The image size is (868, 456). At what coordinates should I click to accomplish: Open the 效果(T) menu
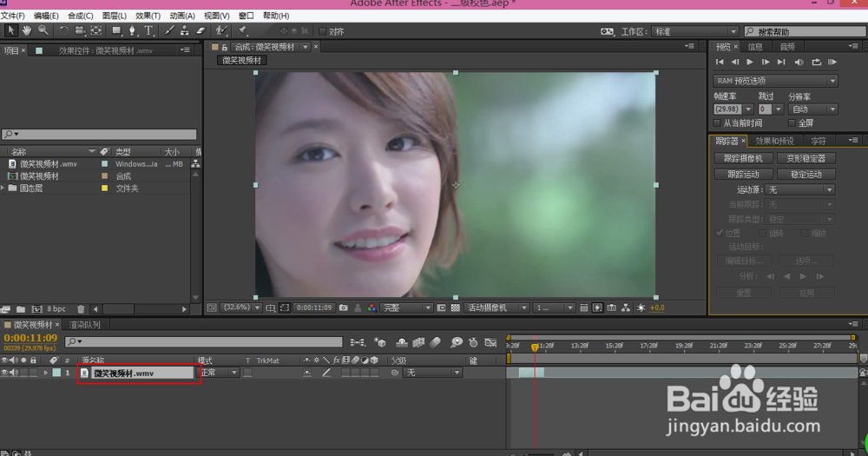click(148, 16)
